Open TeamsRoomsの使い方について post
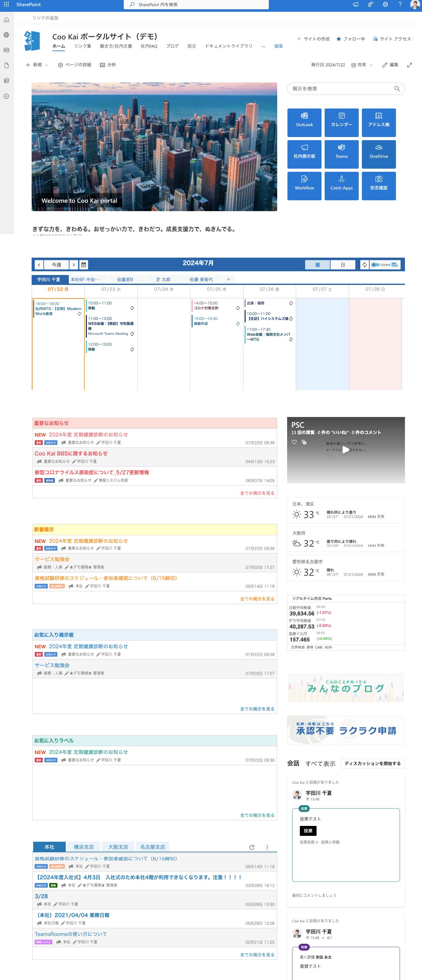The width and height of the screenshot is (422, 980). click(71, 934)
